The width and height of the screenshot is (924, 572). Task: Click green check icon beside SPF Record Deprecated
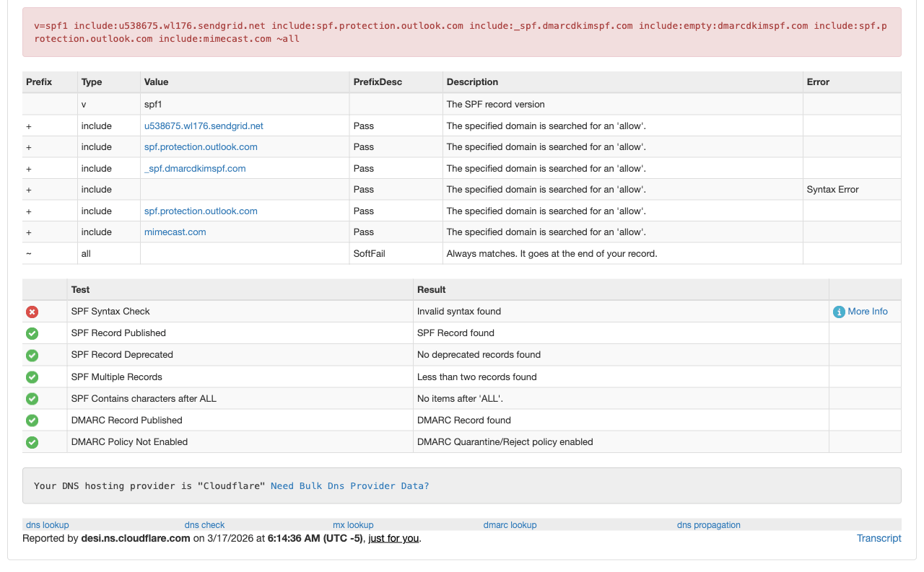(32, 355)
